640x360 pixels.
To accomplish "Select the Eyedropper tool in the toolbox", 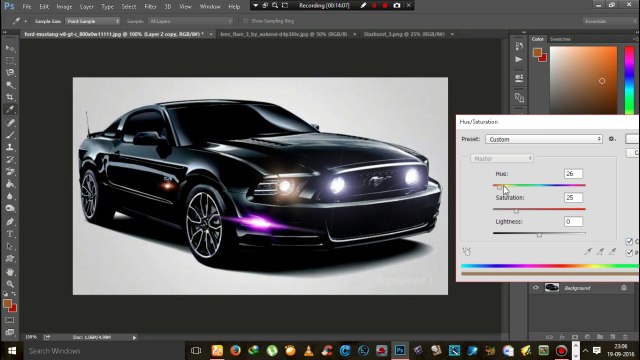I will (x=10, y=109).
